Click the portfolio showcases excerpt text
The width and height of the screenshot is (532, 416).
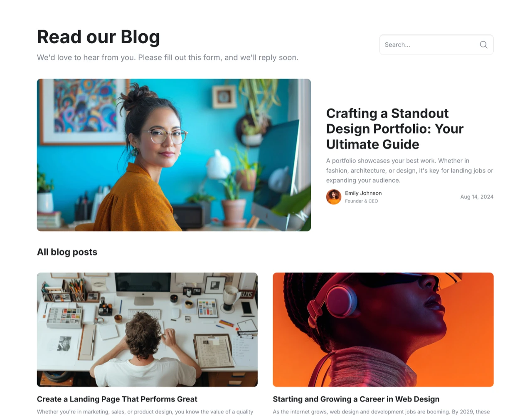[409, 171]
